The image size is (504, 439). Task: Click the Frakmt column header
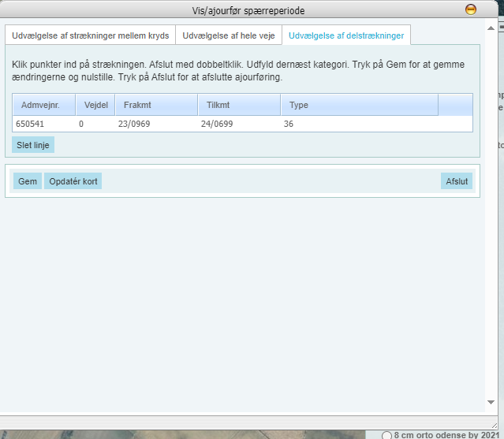(156, 105)
